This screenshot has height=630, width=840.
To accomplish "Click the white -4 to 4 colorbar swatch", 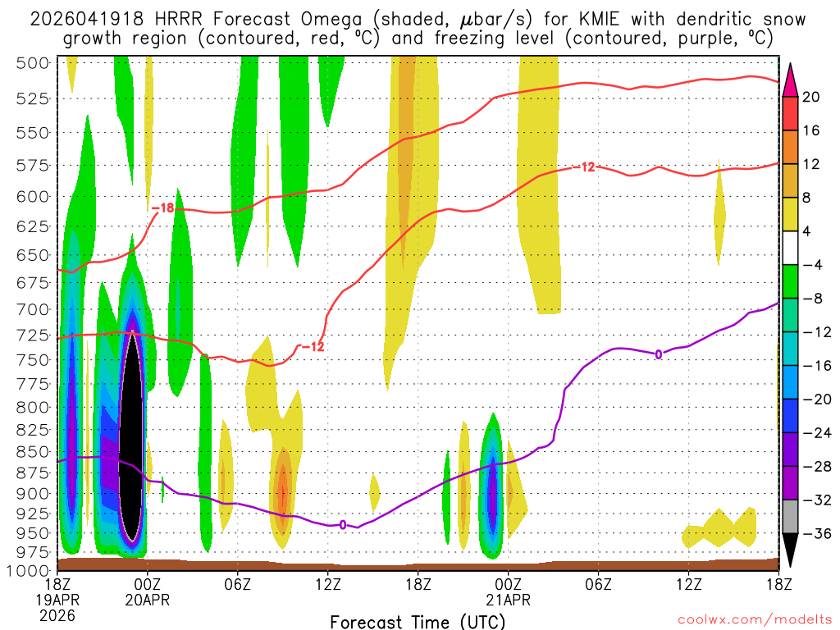I will pos(790,248).
